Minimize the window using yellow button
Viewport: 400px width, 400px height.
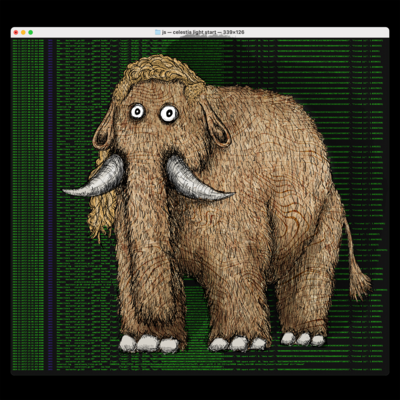pos(23,32)
